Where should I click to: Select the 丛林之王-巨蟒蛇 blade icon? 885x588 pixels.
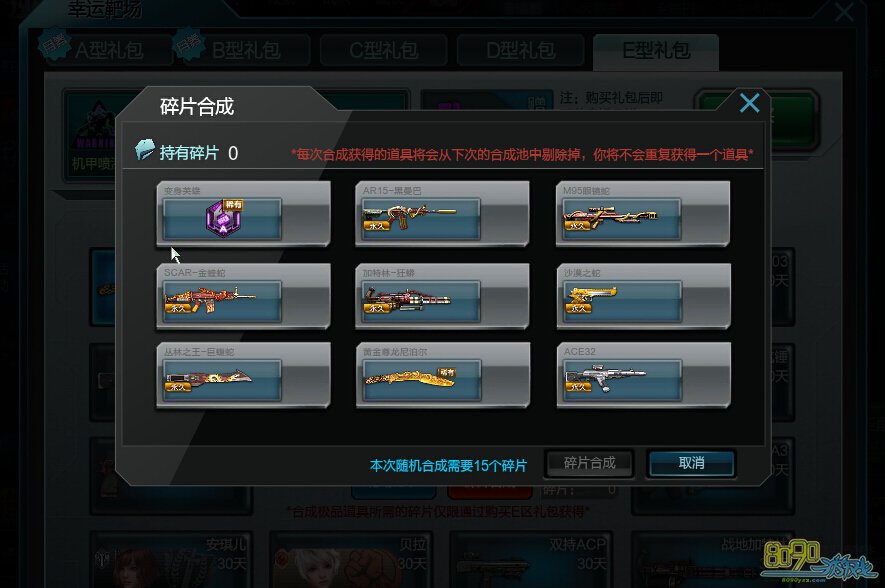coord(208,379)
